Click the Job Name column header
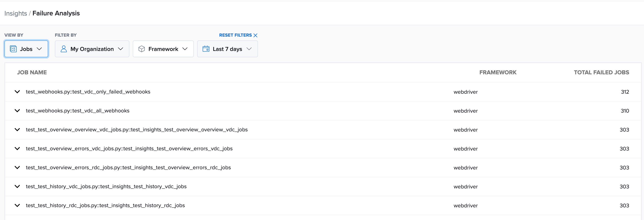 tap(32, 72)
